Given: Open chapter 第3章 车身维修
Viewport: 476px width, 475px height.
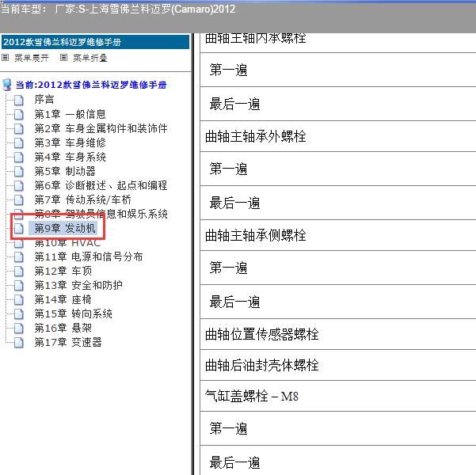Looking at the screenshot, I should [x=70, y=143].
